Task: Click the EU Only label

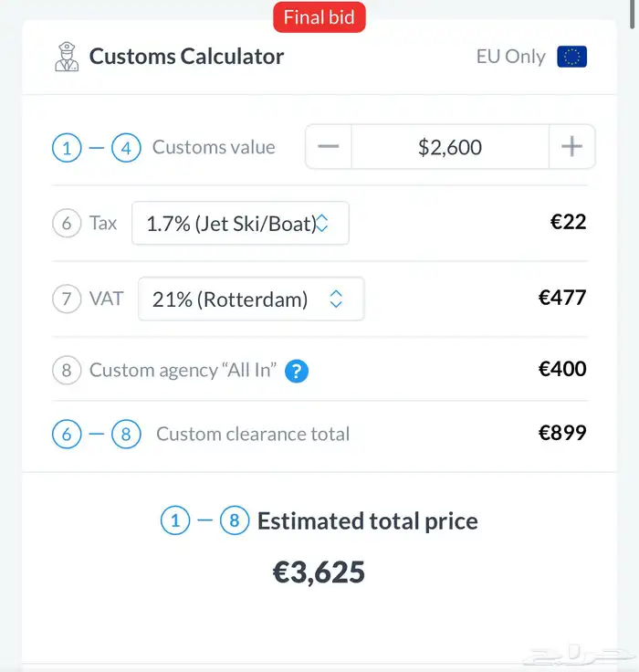Action: 510,57
